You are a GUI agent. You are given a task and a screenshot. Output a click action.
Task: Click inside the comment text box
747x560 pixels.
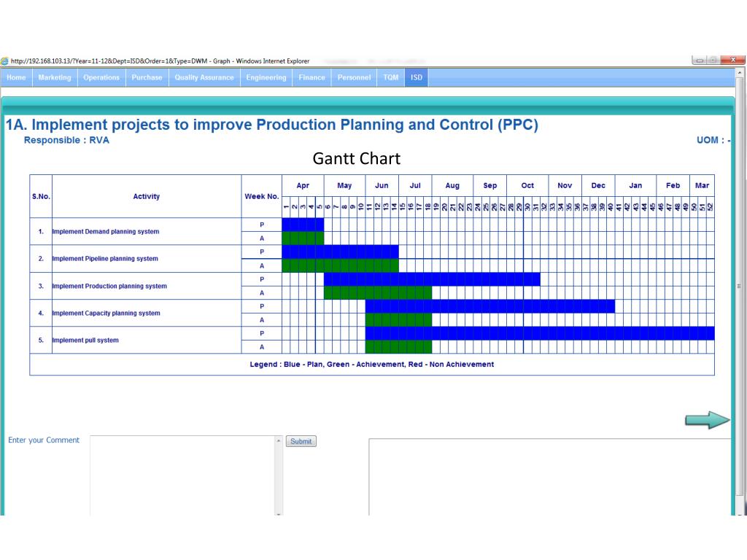tap(182, 474)
